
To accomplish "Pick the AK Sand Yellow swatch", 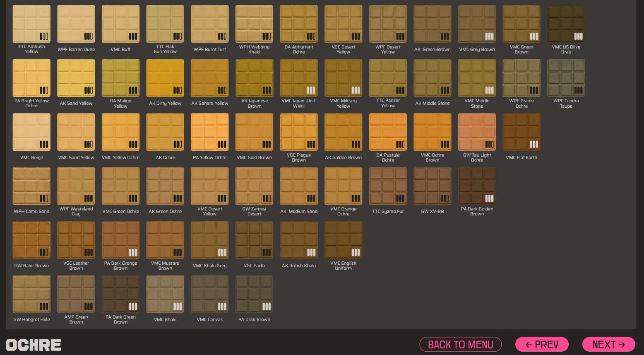I will tap(76, 78).
